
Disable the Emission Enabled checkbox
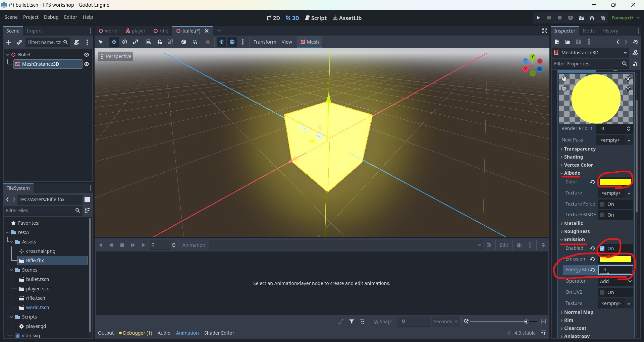[602, 248]
